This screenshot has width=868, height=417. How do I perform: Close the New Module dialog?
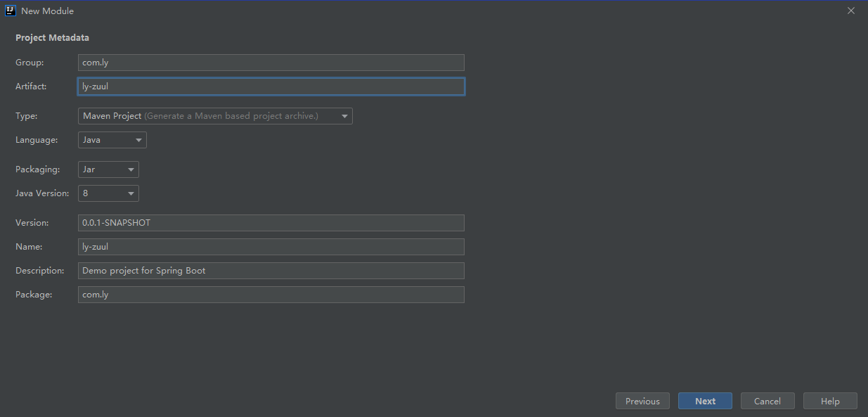click(x=851, y=11)
